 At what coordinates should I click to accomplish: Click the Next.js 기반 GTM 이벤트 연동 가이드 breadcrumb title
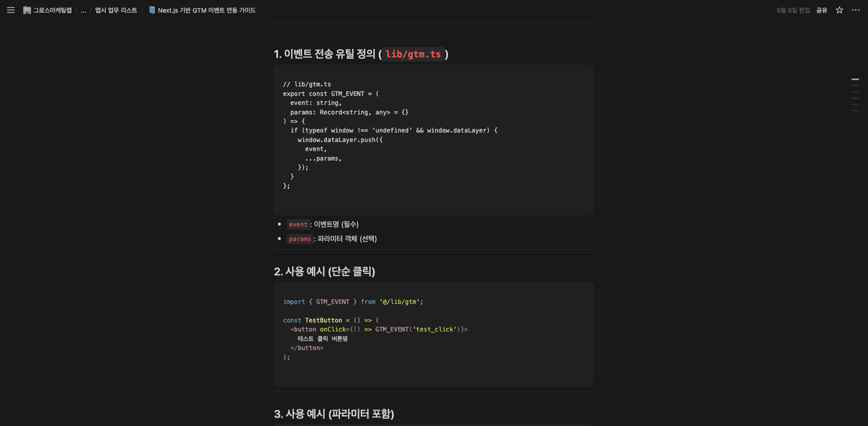tap(206, 10)
